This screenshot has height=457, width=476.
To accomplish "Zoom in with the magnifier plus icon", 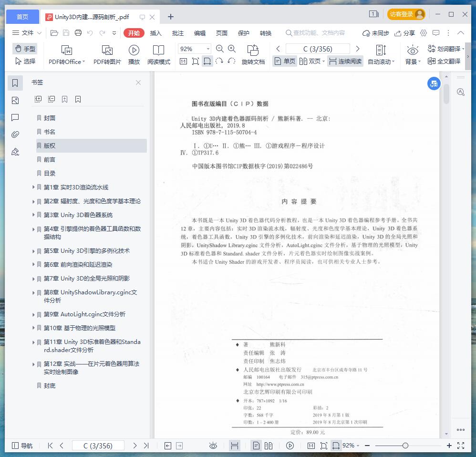I will point(232,49).
